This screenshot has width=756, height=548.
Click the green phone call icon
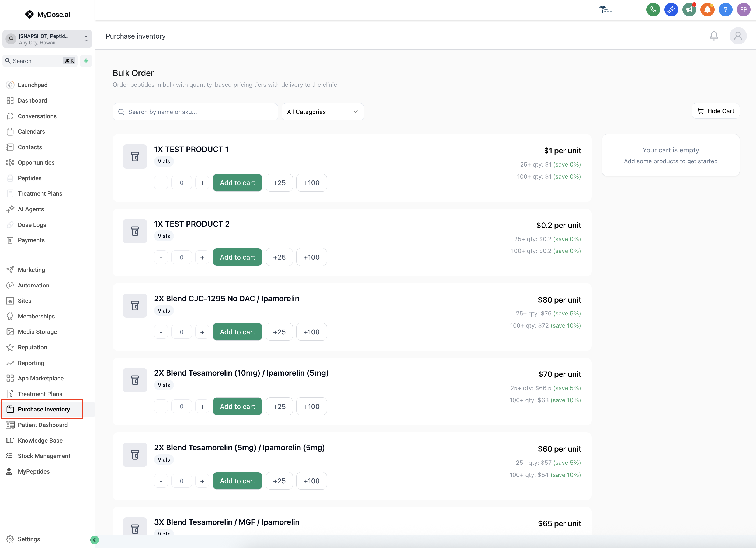(653, 9)
